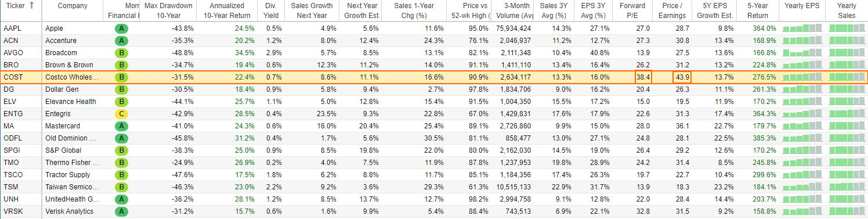Select Costco's 43.9 Price/Earnings cell
This screenshot has width=868, height=219.
pos(681,77)
